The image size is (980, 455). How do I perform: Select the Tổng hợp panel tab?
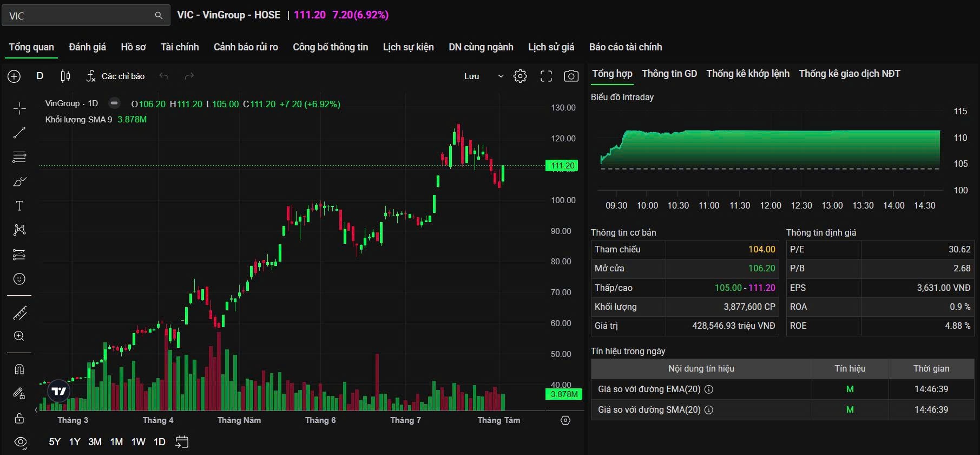point(612,74)
